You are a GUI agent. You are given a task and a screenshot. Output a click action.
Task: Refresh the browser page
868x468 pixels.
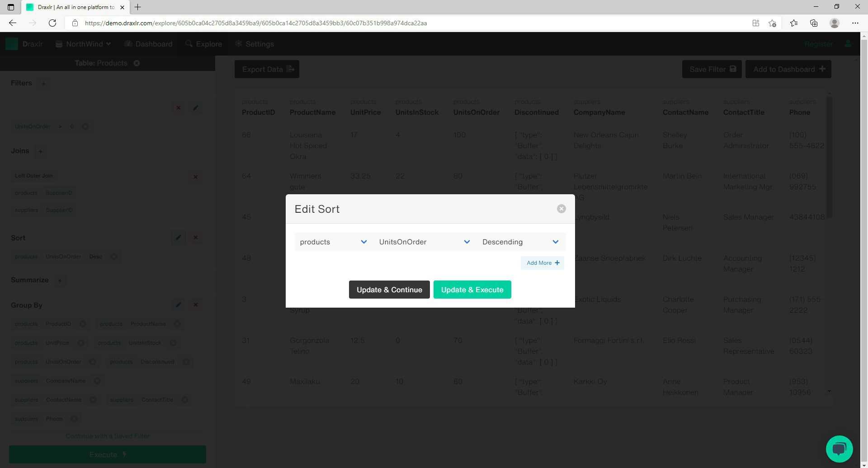[52, 23]
